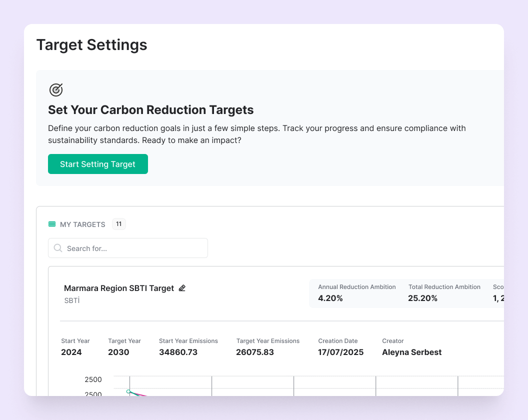Click the Start Setting Target button

click(98, 164)
